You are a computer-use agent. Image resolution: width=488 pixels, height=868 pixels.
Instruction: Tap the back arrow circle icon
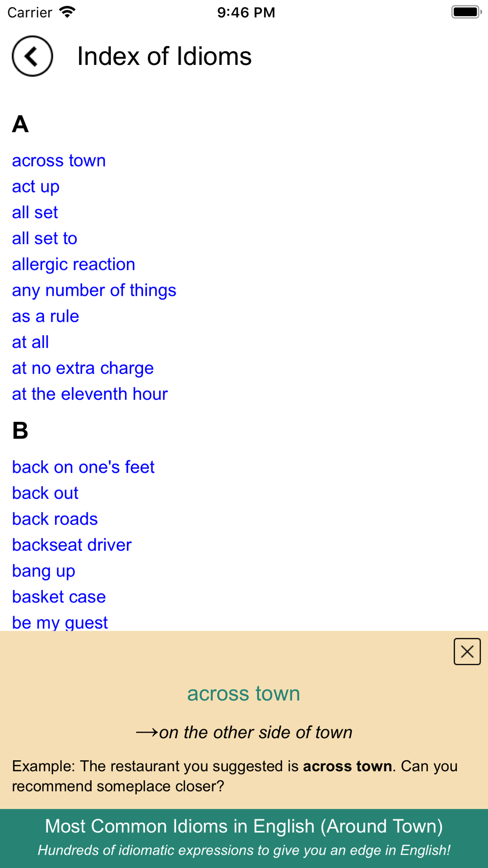(32, 56)
